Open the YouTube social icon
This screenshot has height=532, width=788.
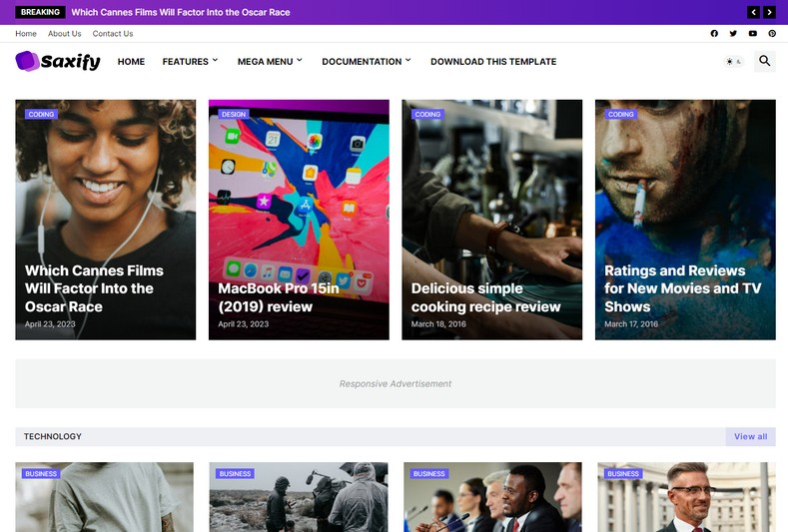[x=752, y=33]
